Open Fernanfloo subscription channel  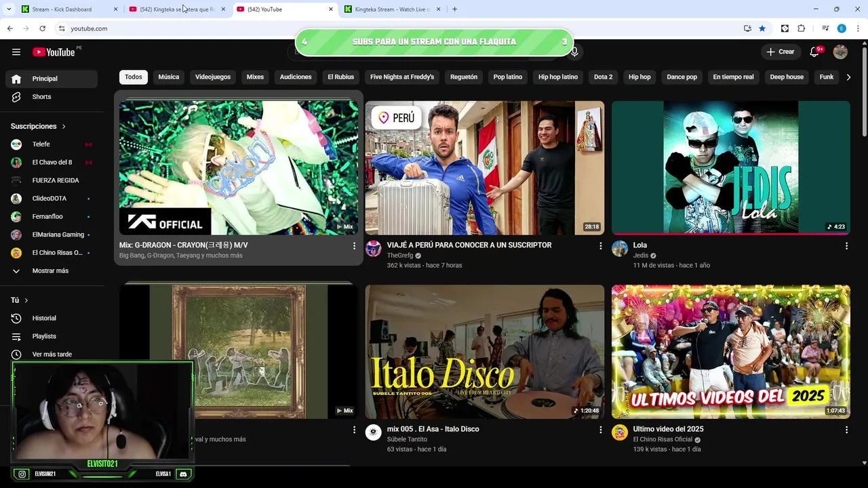(x=52, y=217)
